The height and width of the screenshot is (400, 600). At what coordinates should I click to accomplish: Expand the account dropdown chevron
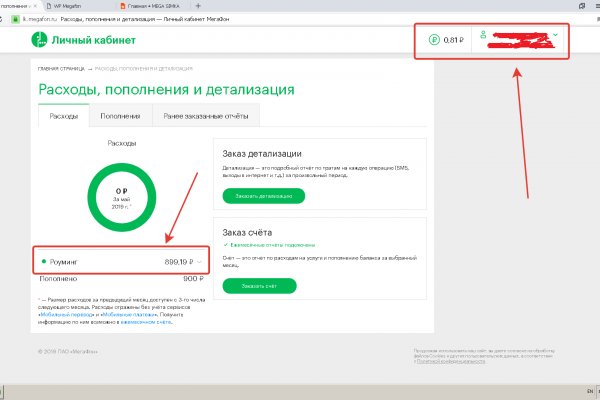555,37
